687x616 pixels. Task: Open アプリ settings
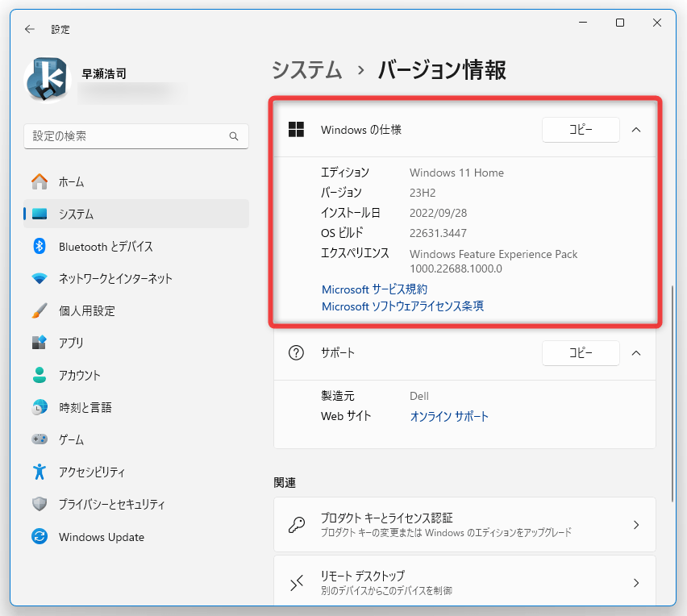pyautogui.click(x=136, y=343)
